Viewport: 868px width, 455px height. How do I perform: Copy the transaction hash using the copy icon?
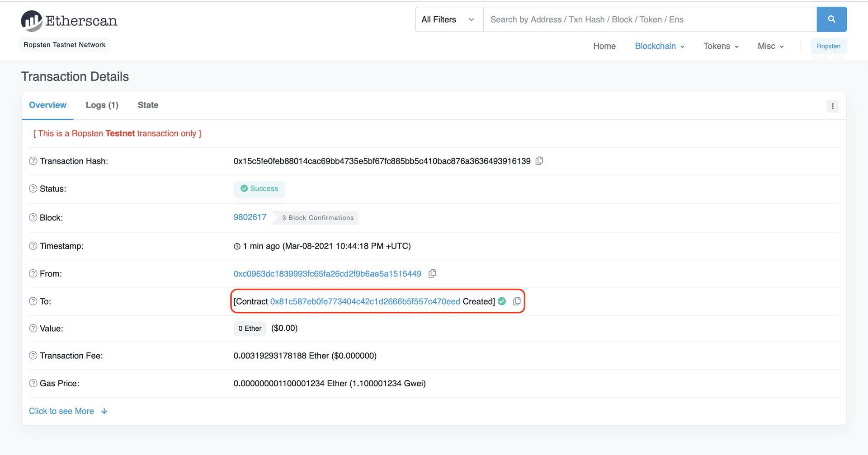(539, 161)
